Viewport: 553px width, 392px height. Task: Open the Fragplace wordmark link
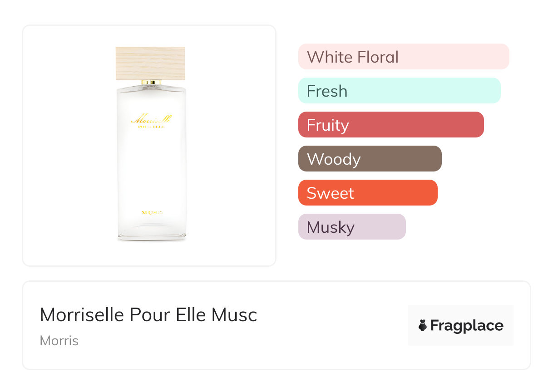467,326
